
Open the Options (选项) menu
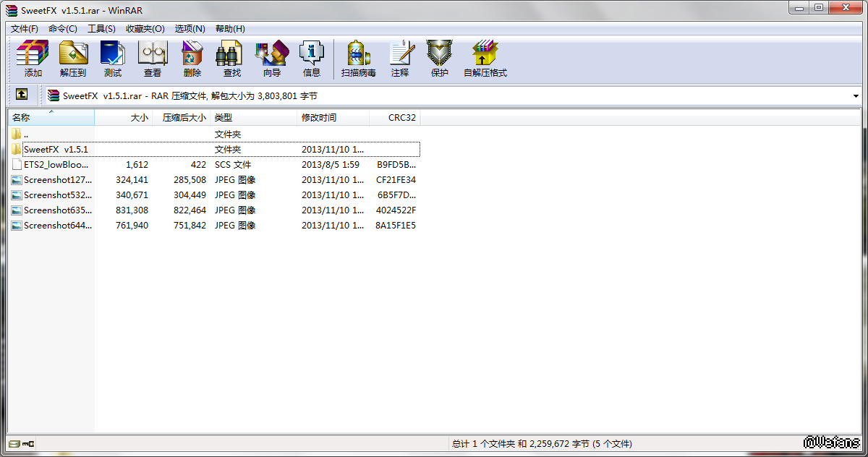pyautogui.click(x=190, y=29)
